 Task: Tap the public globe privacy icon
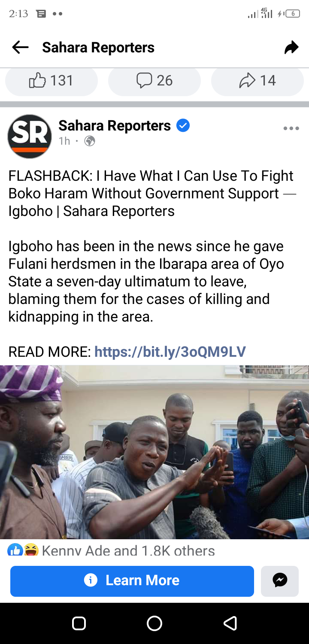point(90,141)
